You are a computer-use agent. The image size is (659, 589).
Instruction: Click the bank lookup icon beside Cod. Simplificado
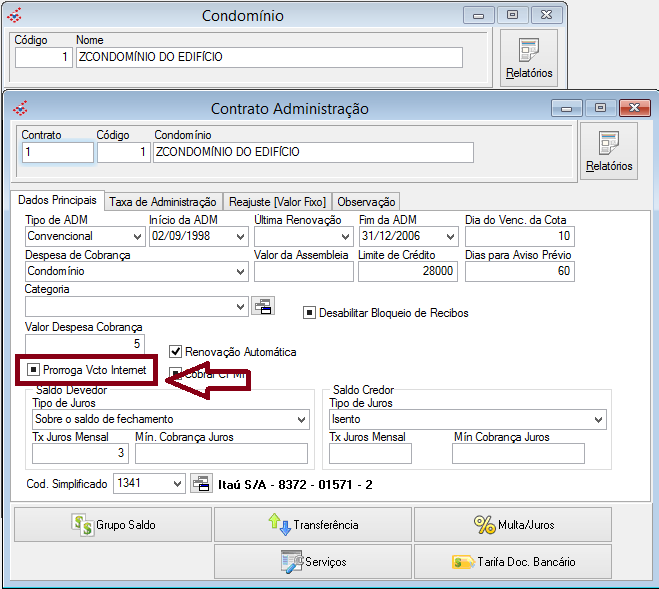(200, 484)
